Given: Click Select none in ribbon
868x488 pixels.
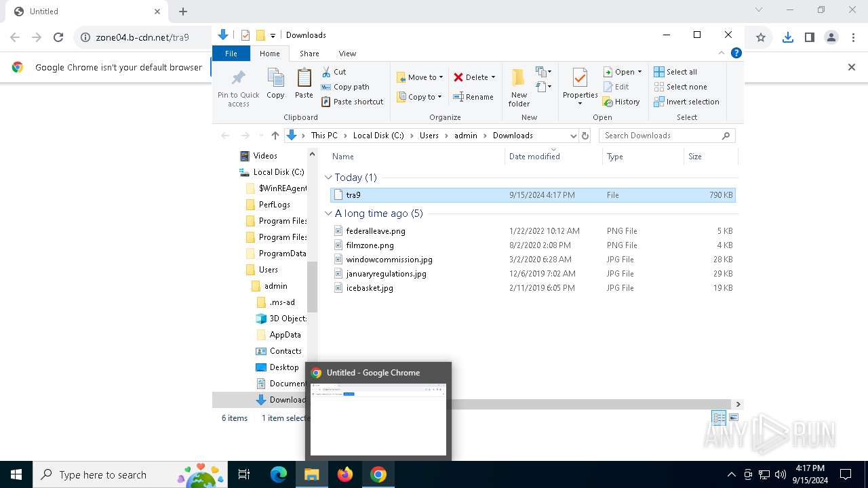Looking at the screenshot, I should pyautogui.click(x=681, y=87).
